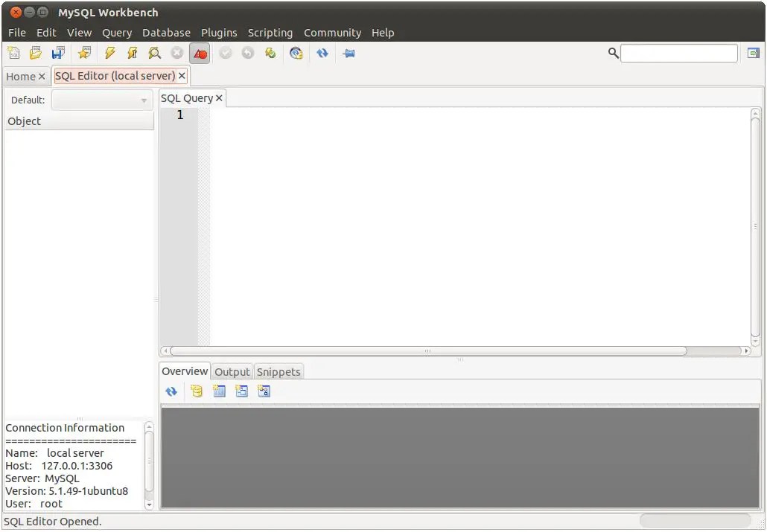Click the editor scrollbar down arrow
Screen dimensions: 767x532
pyautogui.click(x=755, y=342)
